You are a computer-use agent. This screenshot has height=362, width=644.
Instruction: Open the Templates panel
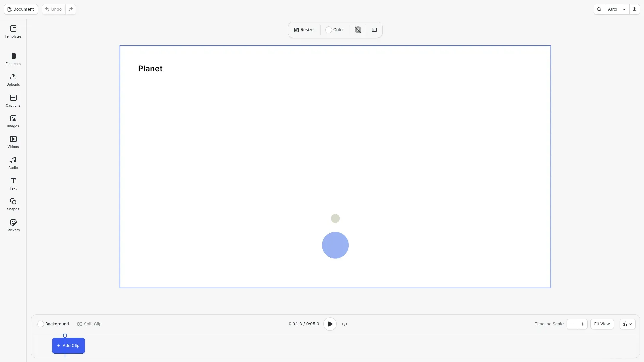(x=13, y=32)
